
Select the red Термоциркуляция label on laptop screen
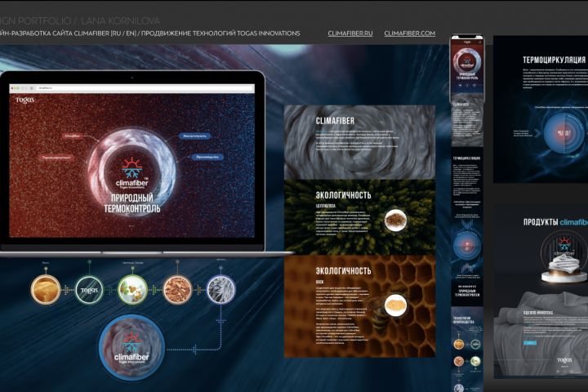pyautogui.click(x=56, y=158)
